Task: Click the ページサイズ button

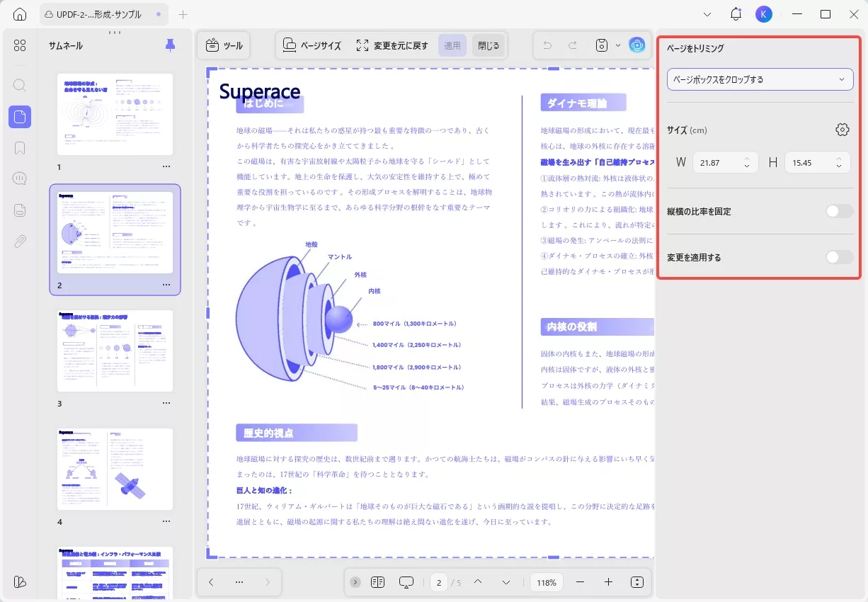Action: point(312,45)
